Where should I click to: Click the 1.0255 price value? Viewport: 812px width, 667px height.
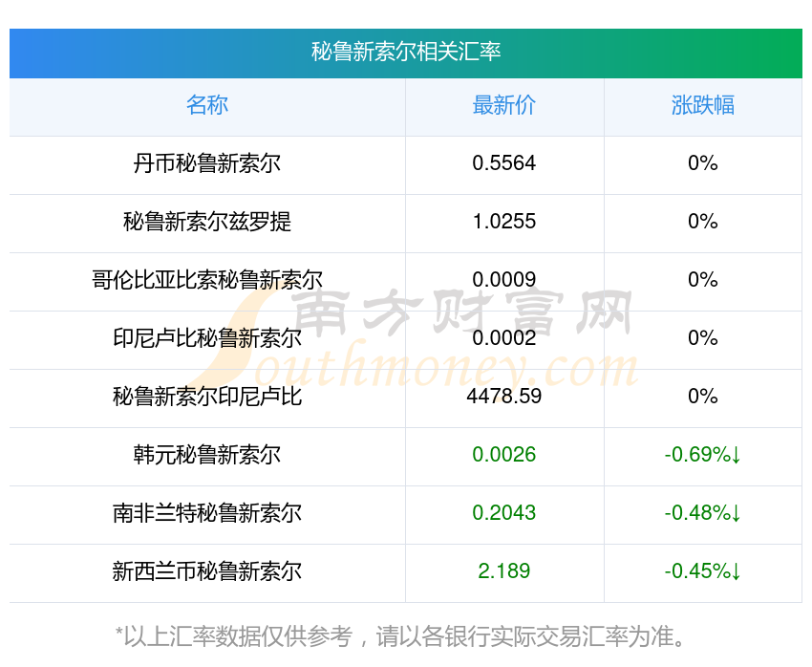pyautogui.click(x=503, y=222)
